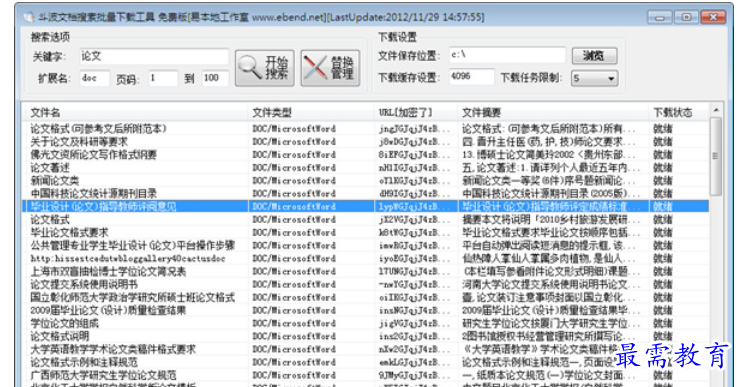This screenshot has width=737, height=387.
Task: Select row 广西师范大学研究生学位论文规范
Action: coord(366,375)
